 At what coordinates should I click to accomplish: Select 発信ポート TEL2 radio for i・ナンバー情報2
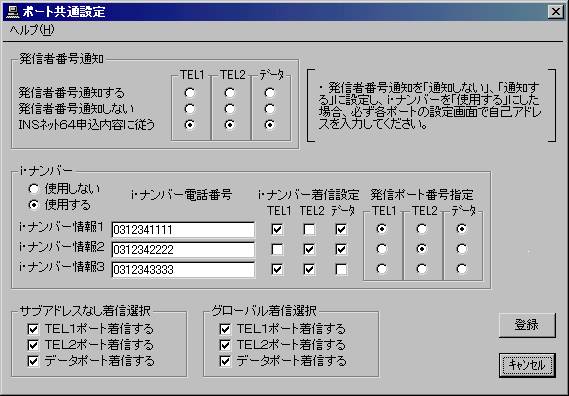click(421, 249)
